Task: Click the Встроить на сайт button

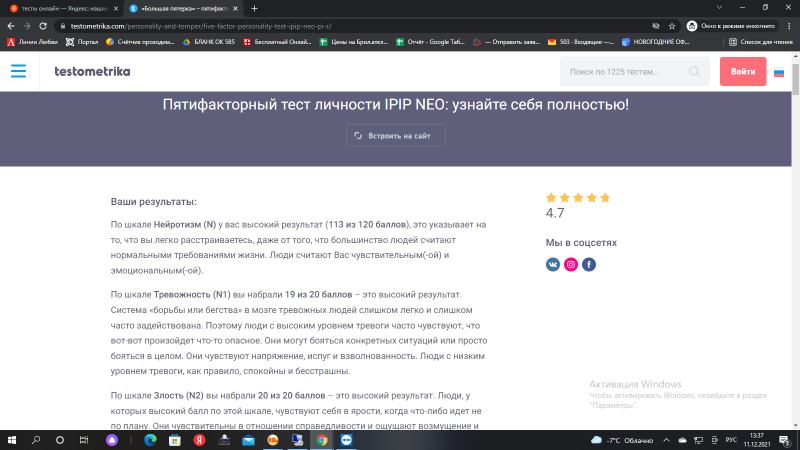Action: click(x=396, y=135)
